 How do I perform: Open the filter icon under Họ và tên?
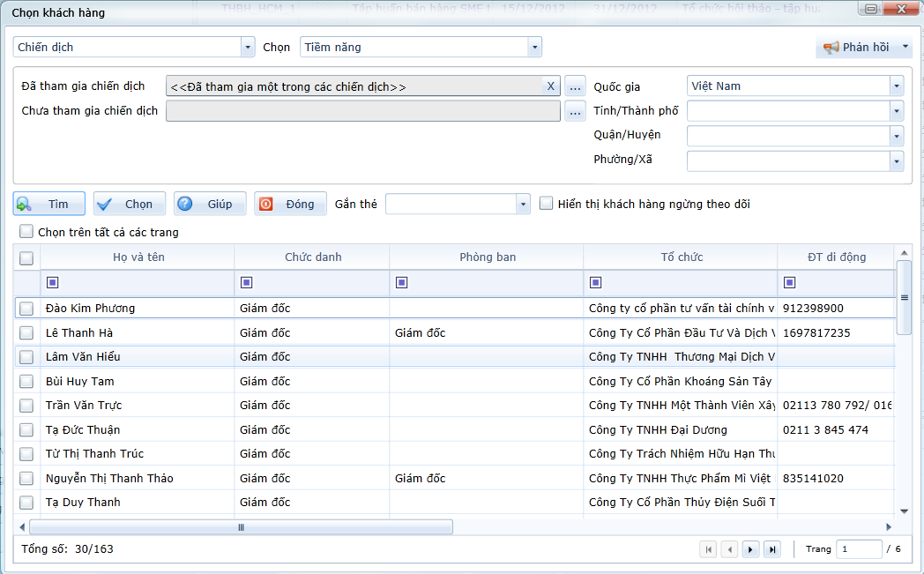pos(52,282)
